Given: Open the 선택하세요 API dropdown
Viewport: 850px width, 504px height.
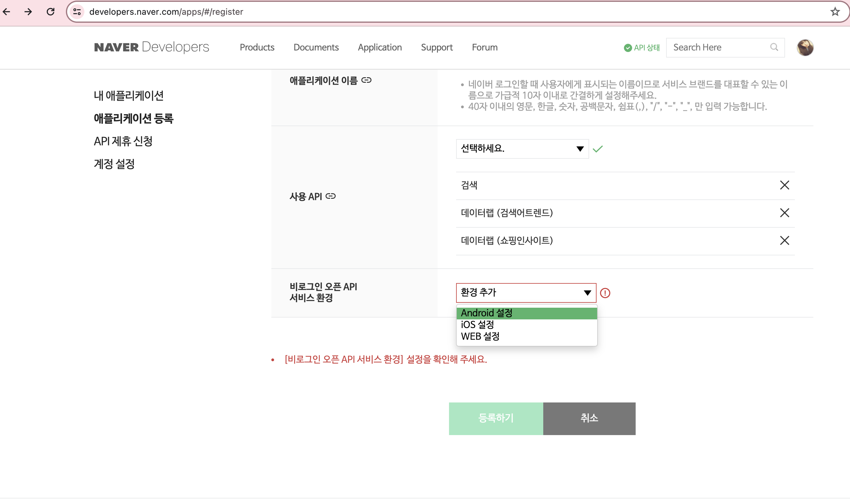Looking at the screenshot, I should click(522, 149).
